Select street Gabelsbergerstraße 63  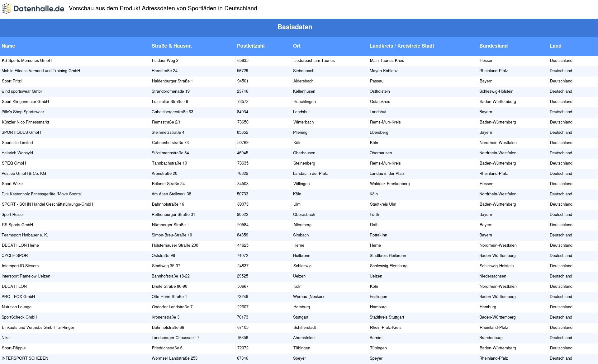[172, 112]
